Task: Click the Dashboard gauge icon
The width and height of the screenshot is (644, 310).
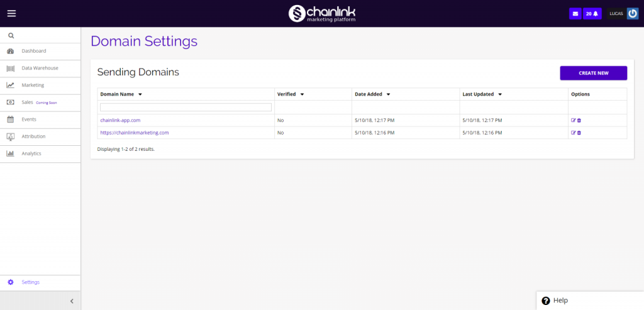Action: 11,52
